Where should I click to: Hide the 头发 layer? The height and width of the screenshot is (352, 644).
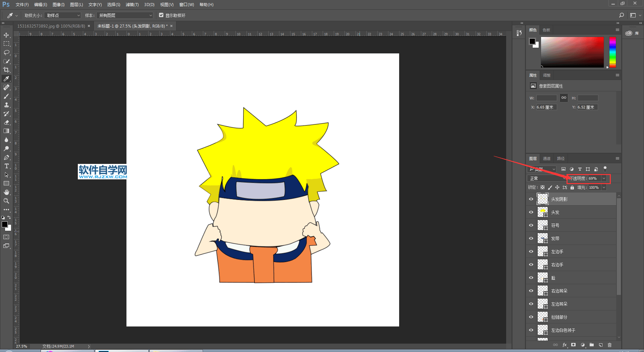(x=531, y=212)
